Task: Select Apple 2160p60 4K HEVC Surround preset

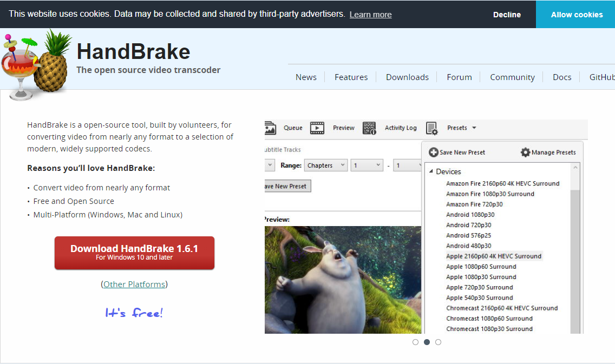Action: 494,256
